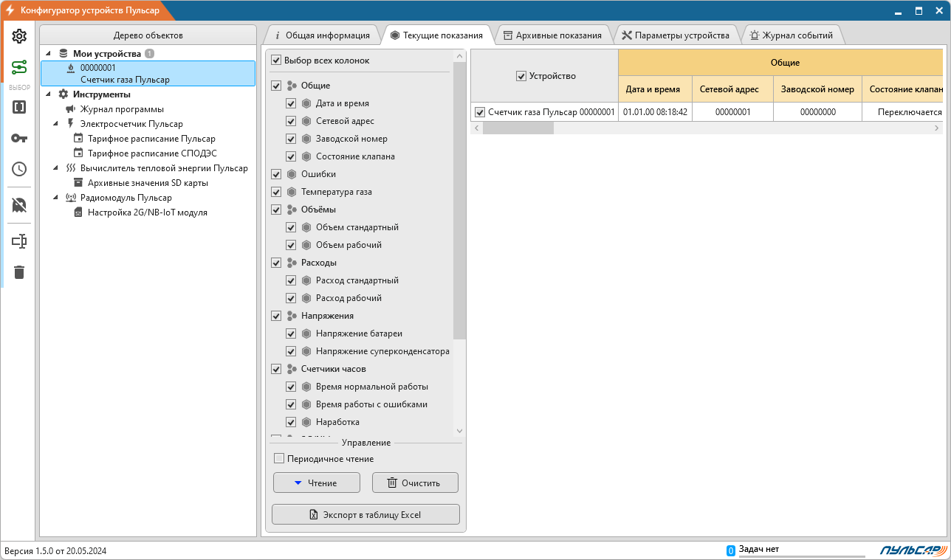Click the crossed-out ghost sidebar icon
Screen dimensions: 951x560
pos(19,204)
